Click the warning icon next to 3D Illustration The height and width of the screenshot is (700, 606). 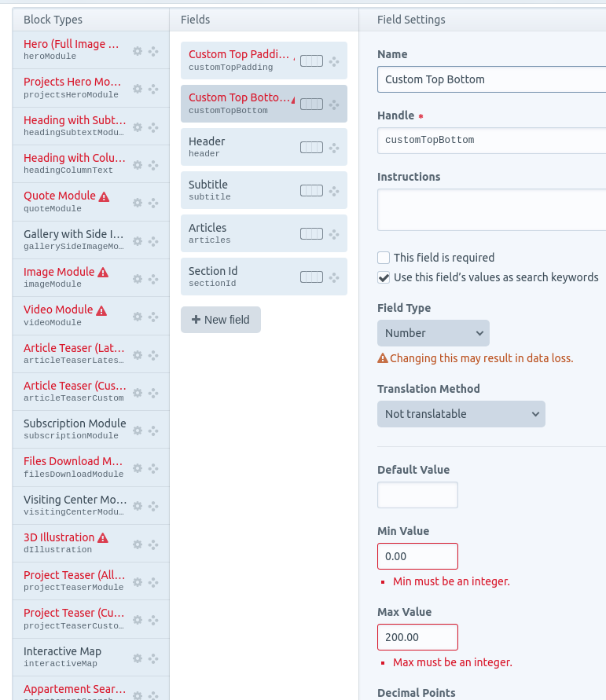103,537
